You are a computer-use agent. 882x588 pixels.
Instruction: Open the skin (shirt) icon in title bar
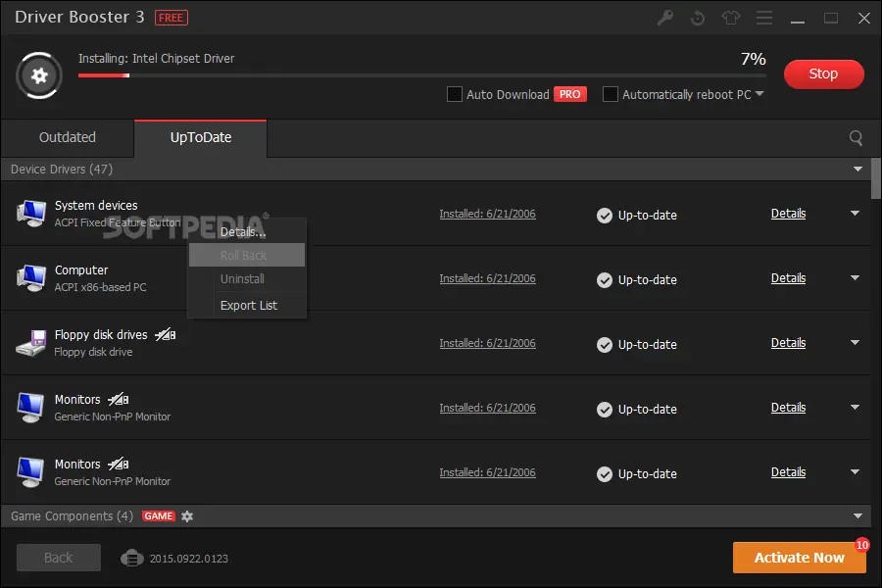[x=731, y=18]
